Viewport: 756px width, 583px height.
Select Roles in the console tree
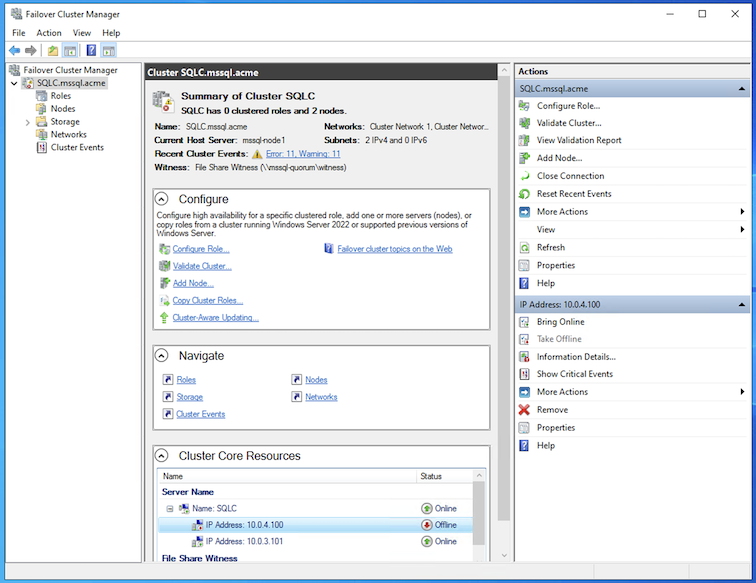point(61,96)
